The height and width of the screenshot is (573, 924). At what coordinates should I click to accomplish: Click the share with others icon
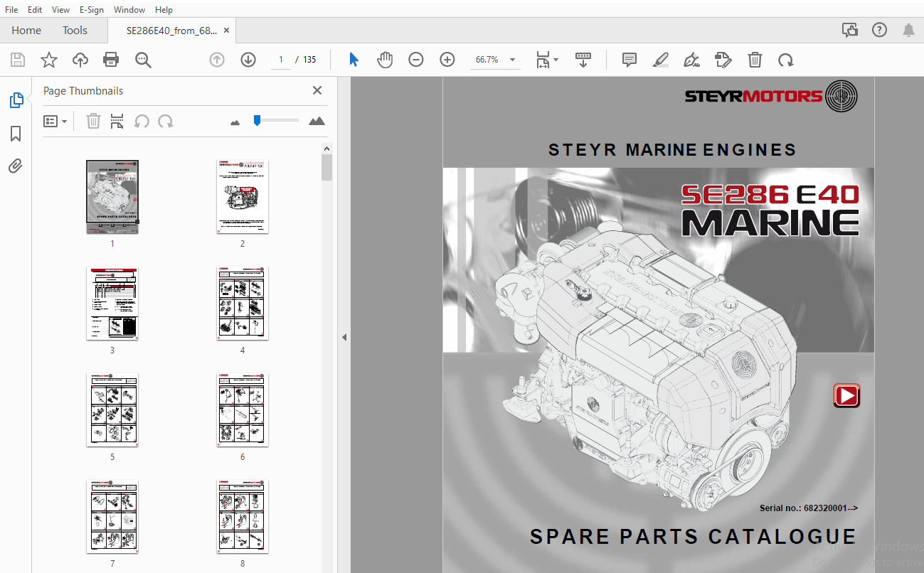(x=850, y=30)
